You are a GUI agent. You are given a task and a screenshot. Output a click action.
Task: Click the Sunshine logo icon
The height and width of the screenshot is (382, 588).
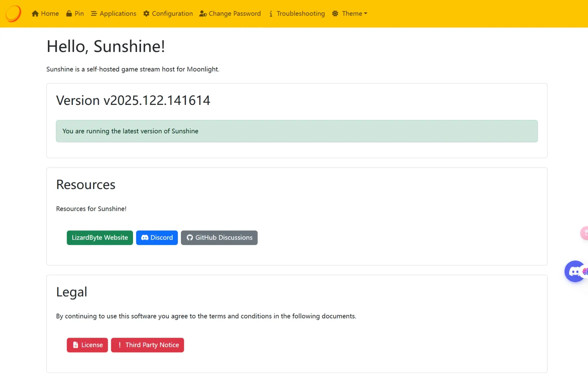[x=13, y=14]
